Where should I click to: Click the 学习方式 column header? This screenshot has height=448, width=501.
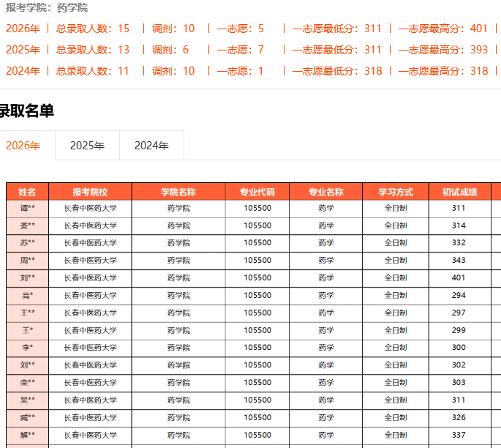(396, 192)
